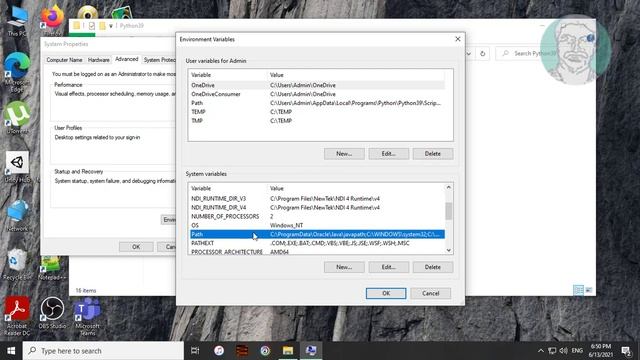This screenshot has height=360, width=640.
Task: Open Quick Access Toolbar dropdown in Explorer
Action: [x=111, y=26]
